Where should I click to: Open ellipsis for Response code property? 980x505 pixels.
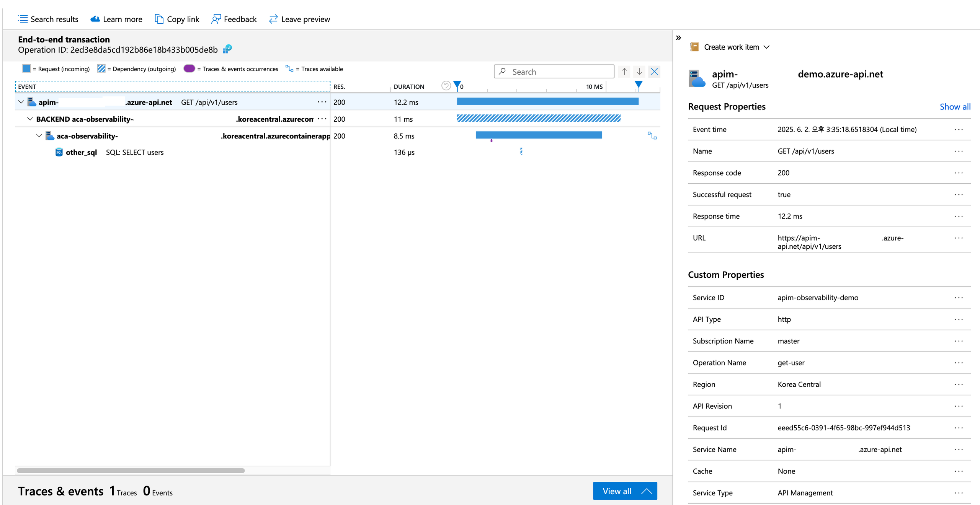[959, 173]
